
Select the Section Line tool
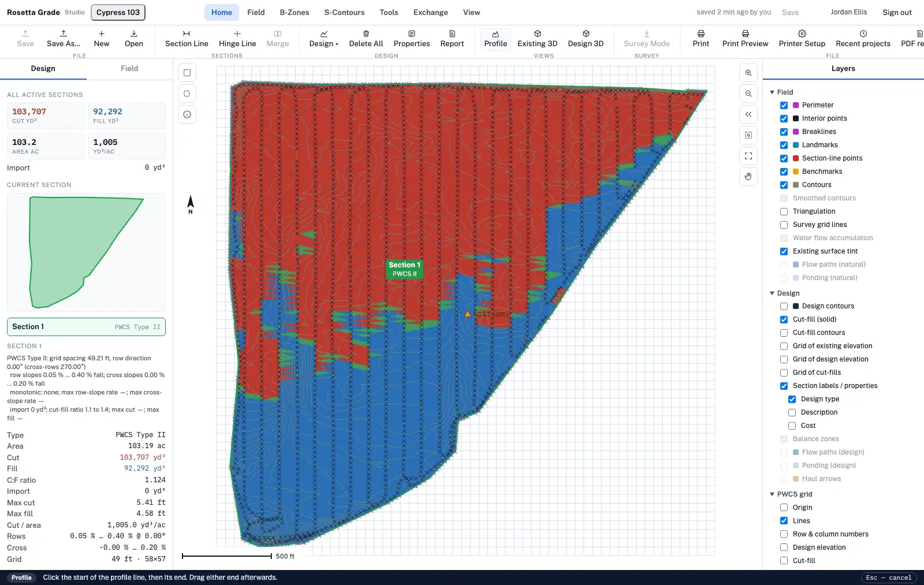[187, 39]
